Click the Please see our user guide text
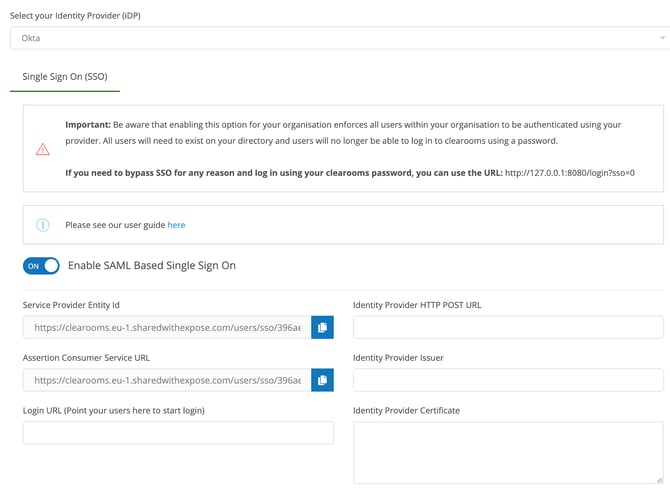 tap(114, 225)
